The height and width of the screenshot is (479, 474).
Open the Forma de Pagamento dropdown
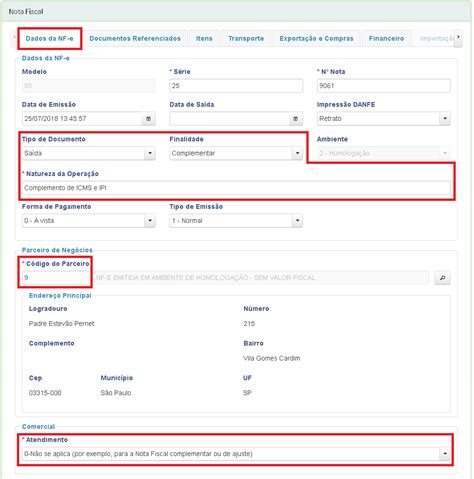click(x=150, y=221)
